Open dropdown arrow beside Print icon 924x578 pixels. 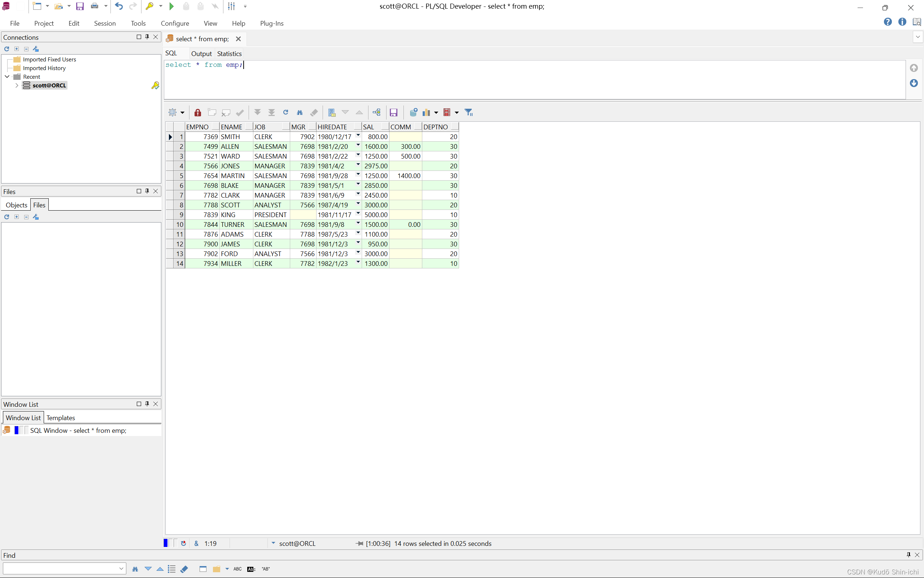point(106,6)
